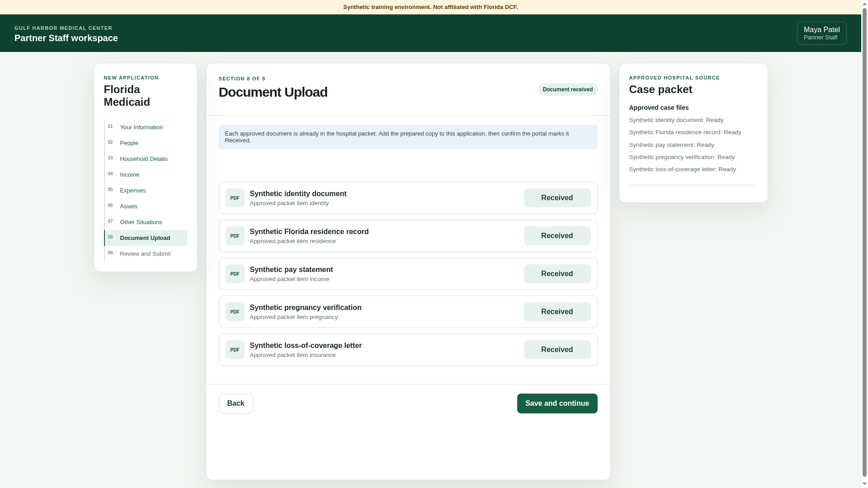Screen dimensions: 868x488
Task: Open the Maya Patel user profile
Action: 821,33
